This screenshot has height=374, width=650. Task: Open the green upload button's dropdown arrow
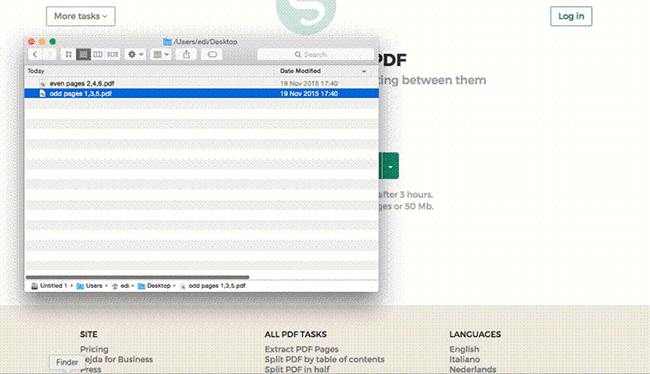coord(390,166)
